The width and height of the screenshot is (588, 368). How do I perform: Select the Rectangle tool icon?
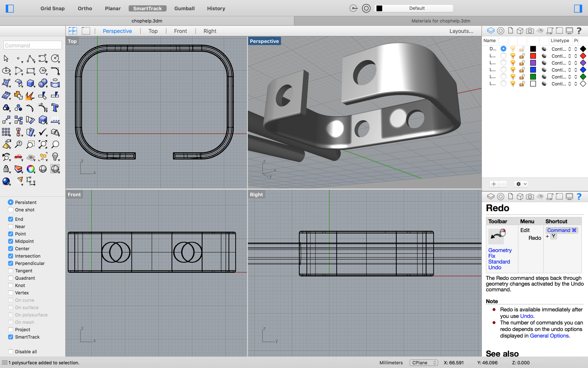click(x=31, y=71)
